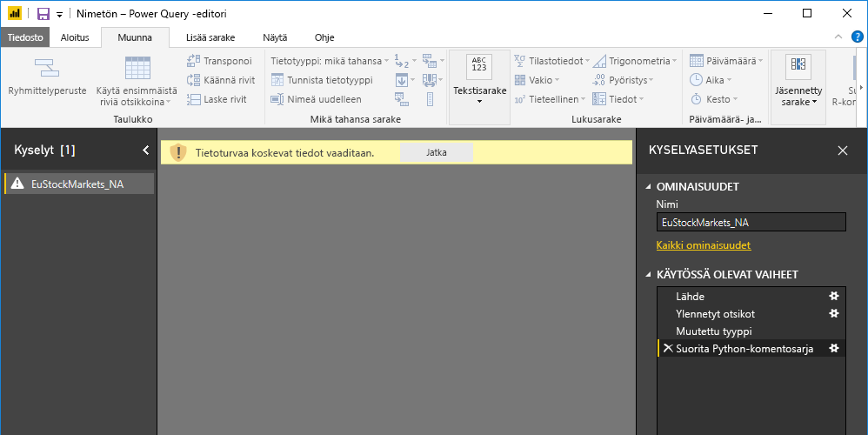The height and width of the screenshot is (435, 868).
Task: Select the Ylennetyt otsikot step label
Action: click(x=715, y=314)
